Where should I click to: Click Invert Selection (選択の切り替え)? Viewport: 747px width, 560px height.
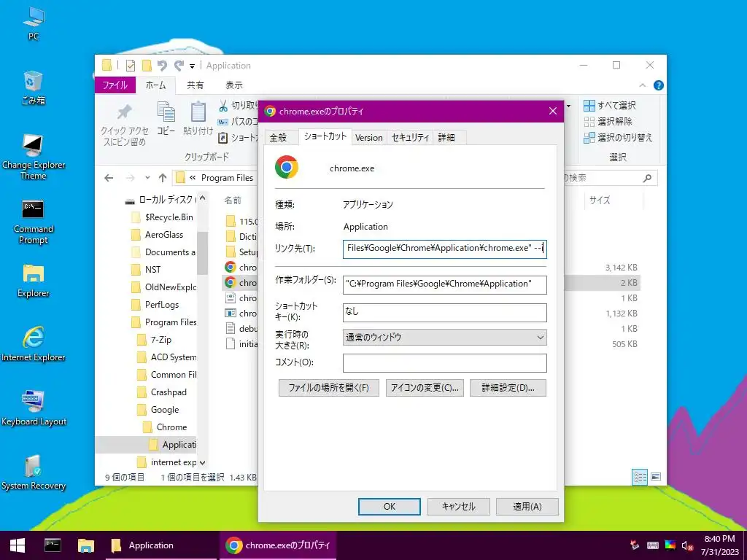[x=618, y=138]
